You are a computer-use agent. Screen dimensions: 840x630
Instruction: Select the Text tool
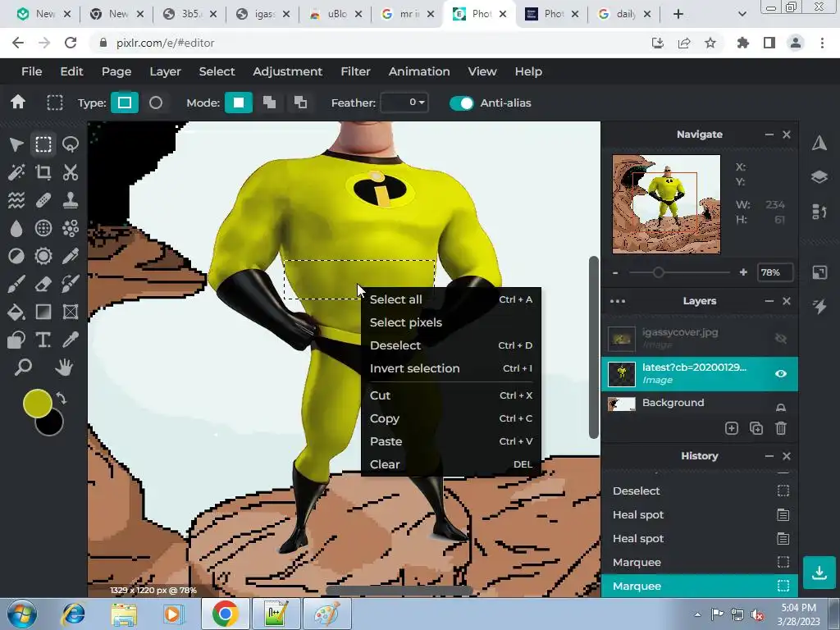pyautogui.click(x=43, y=340)
